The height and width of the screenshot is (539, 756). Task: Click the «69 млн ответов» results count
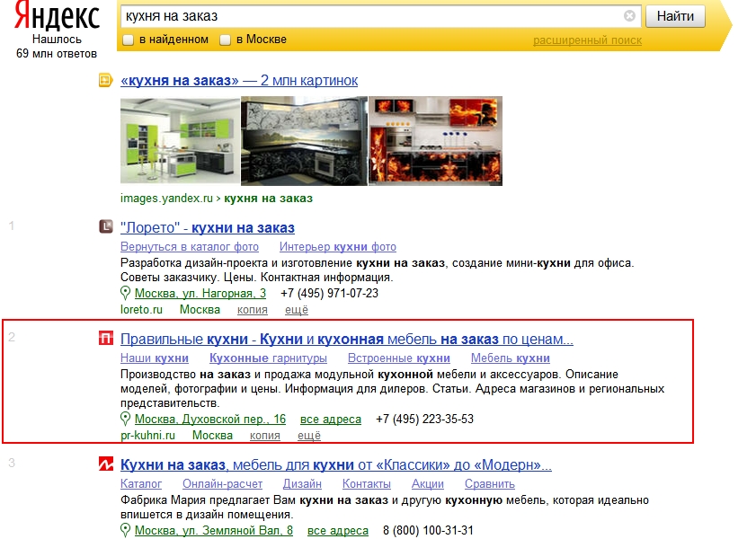coord(57,54)
